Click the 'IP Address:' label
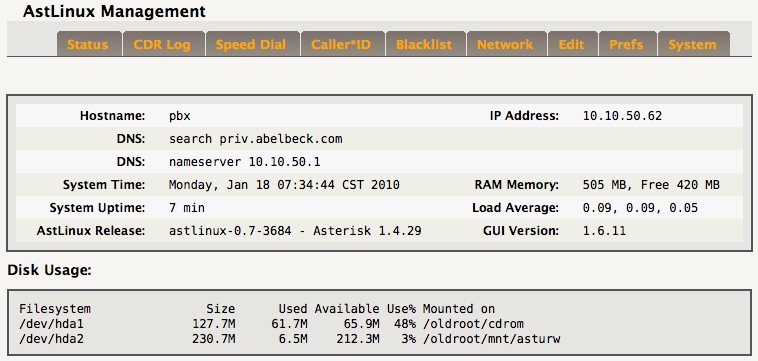758x361 pixels. click(524, 116)
